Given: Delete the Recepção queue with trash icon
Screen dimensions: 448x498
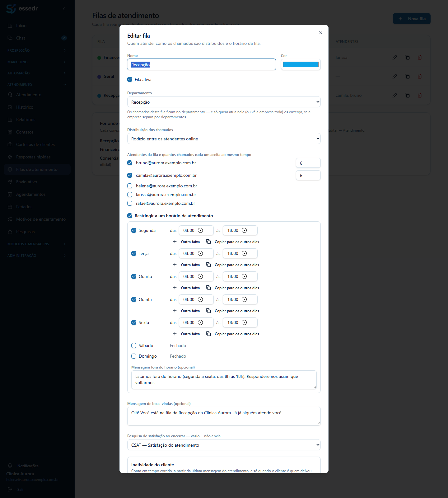Looking at the screenshot, I should [420, 95].
